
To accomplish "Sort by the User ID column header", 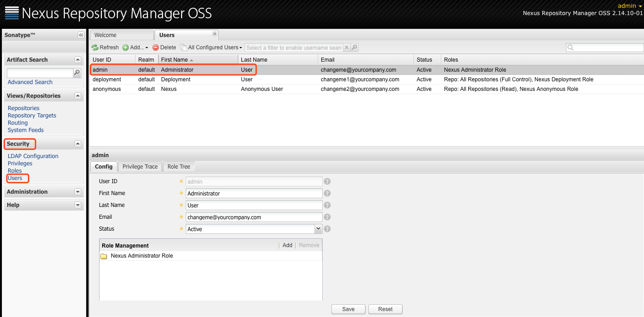I will [112, 60].
